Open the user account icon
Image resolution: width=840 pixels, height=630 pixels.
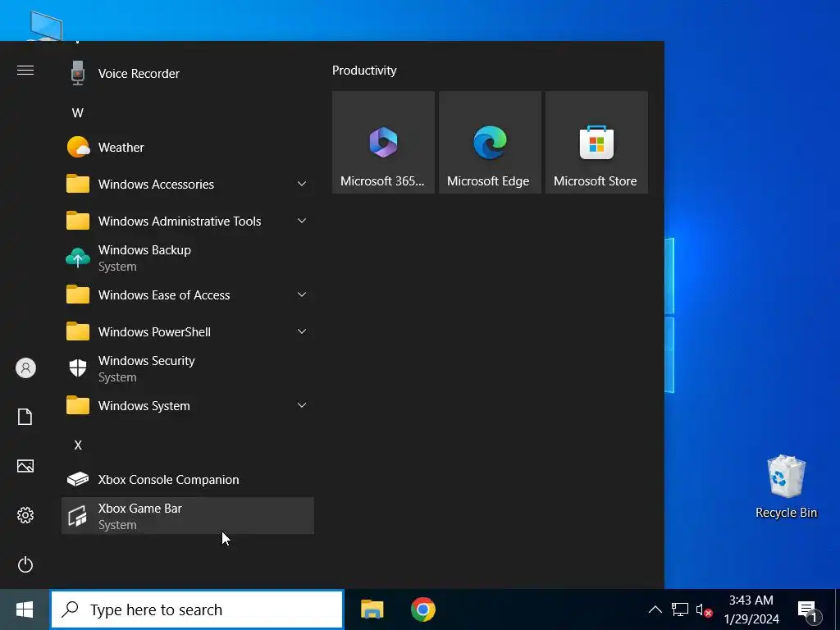click(25, 368)
